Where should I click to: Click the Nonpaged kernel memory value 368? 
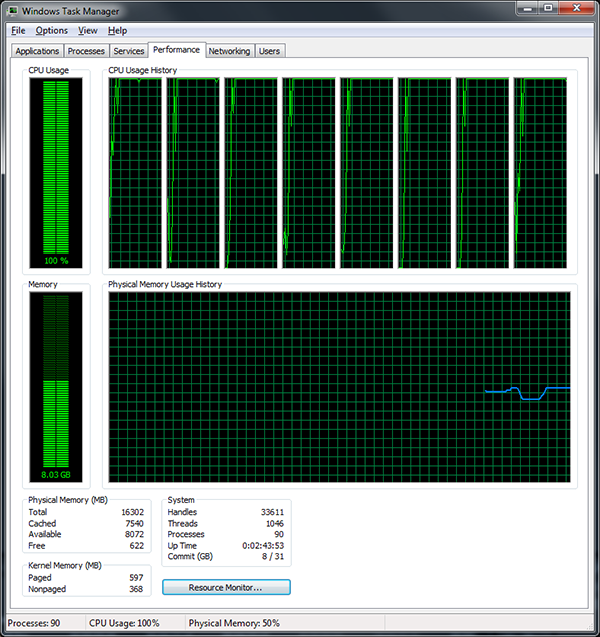[x=136, y=589]
